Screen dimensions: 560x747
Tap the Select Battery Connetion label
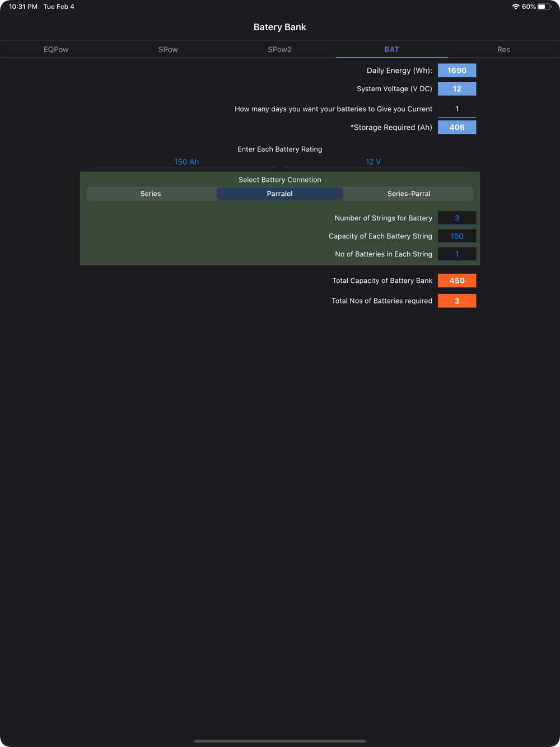click(x=279, y=180)
